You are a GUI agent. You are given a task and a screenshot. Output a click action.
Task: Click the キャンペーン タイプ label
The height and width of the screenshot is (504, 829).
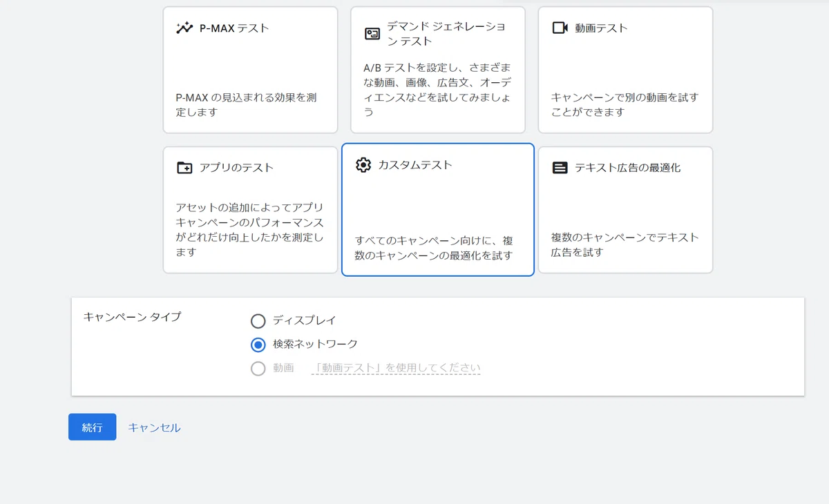coord(132,317)
